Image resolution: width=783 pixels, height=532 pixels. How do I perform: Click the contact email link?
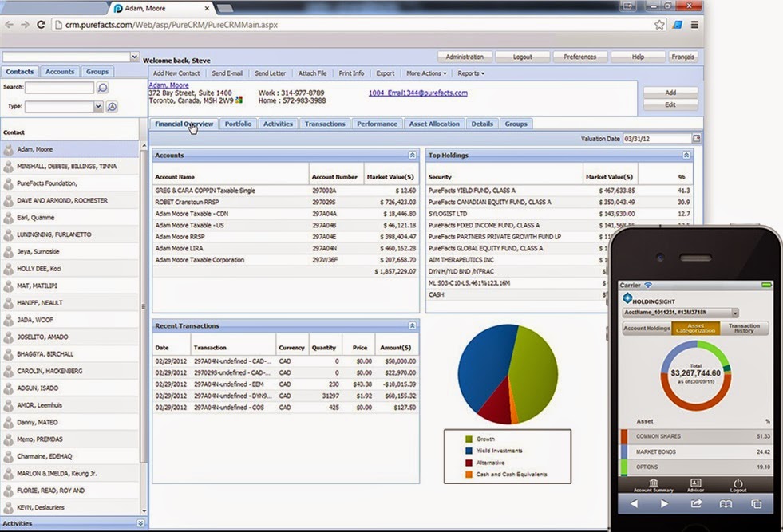[x=418, y=93]
